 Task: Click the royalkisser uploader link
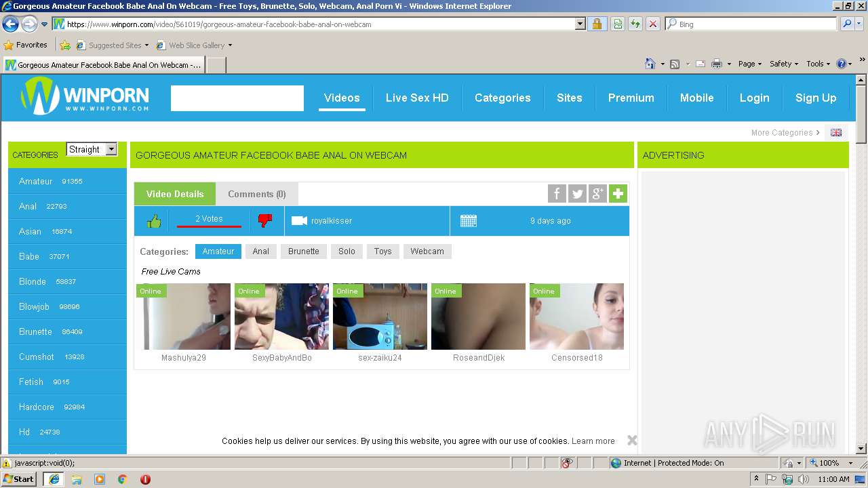[332, 221]
